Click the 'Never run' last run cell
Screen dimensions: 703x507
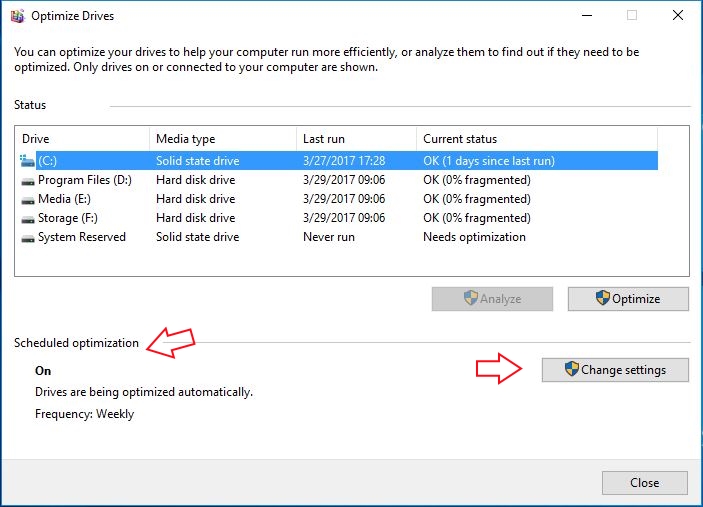[329, 237]
